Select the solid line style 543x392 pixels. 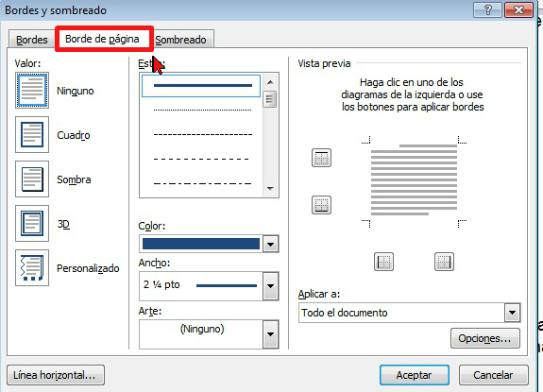click(x=201, y=86)
